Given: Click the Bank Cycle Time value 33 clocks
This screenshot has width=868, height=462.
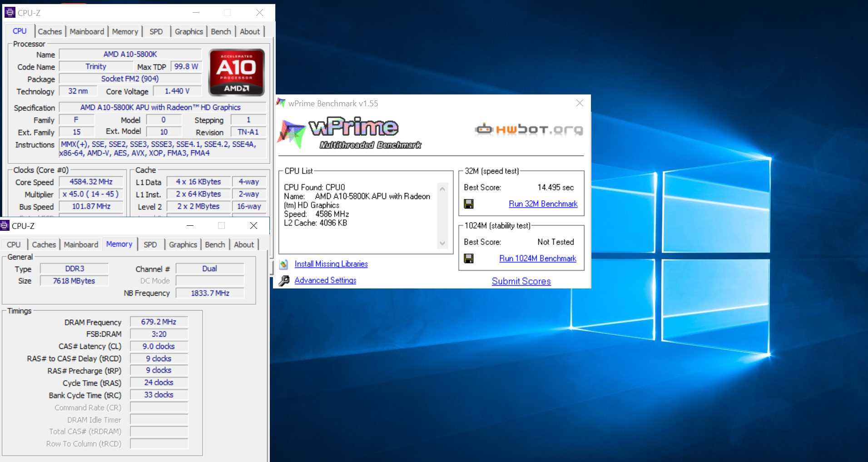Looking at the screenshot, I should [159, 395].
